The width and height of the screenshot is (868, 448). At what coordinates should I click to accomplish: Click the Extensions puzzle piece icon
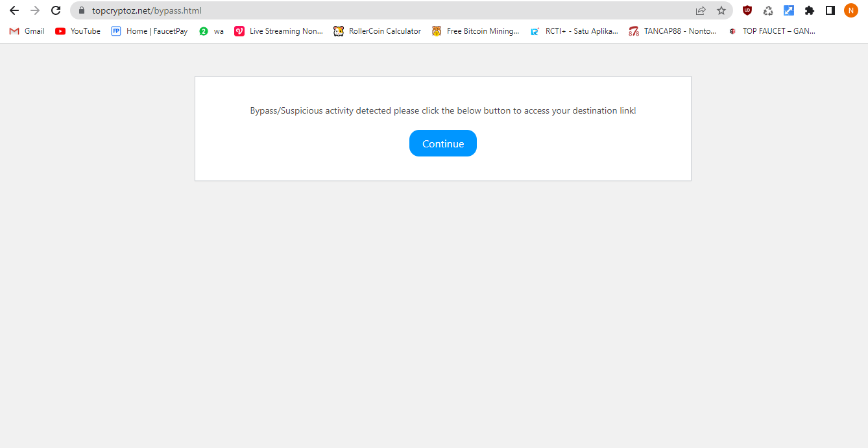[809, 10]
